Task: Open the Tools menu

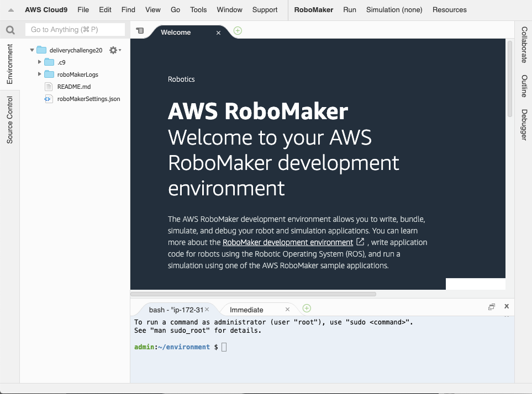Action: (198, 10)
